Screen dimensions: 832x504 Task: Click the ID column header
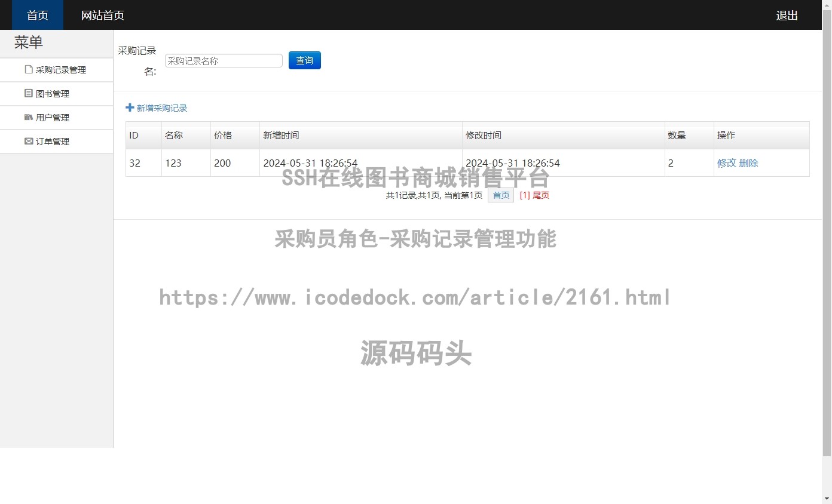143,136
